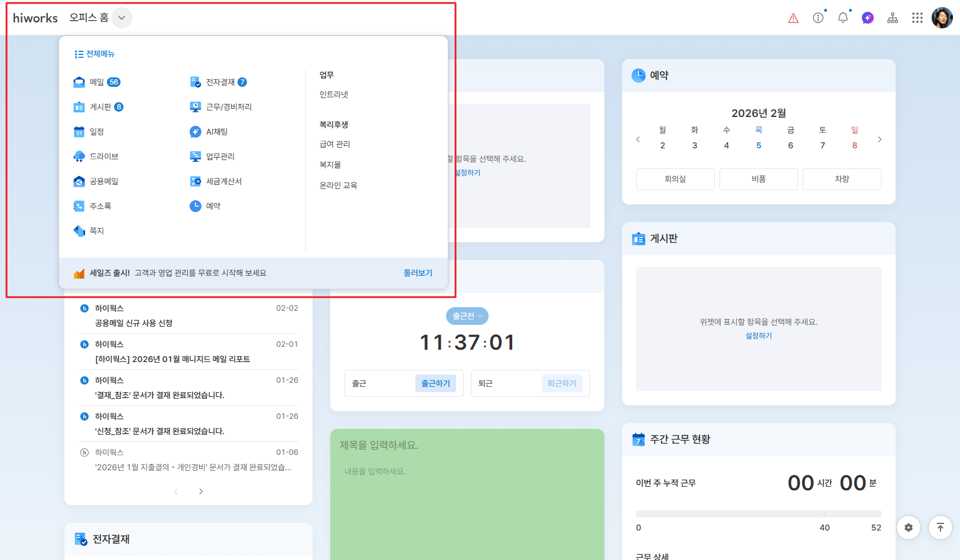The height and width of the screenshot is (560, 960).
Task: Click the settings gear floating button
Action: [x=909, y=528]
